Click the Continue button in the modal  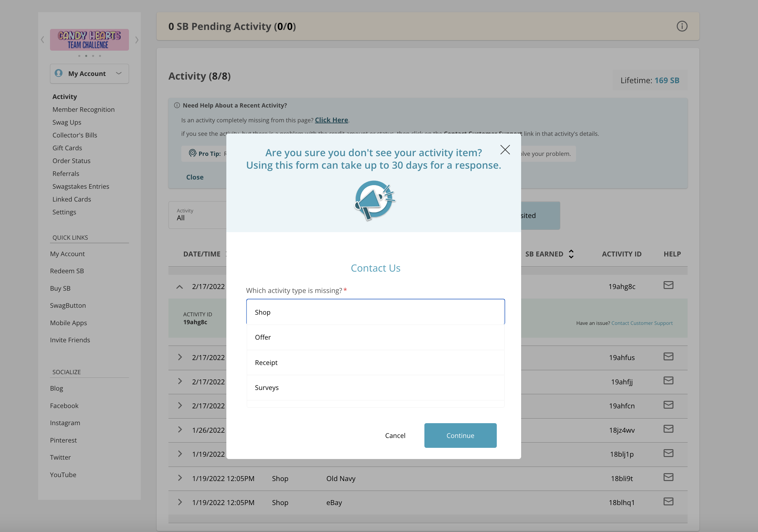(x=460, y=435)
